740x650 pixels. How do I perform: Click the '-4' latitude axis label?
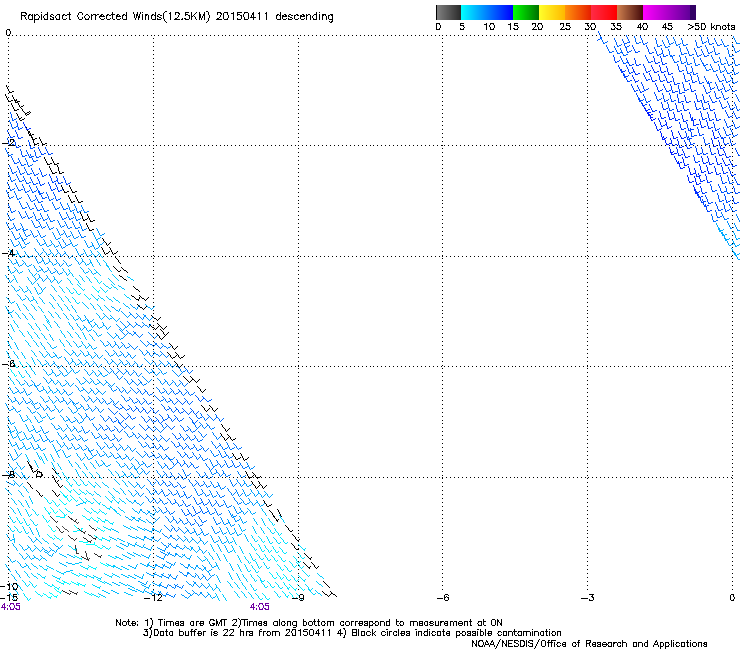click(8, 253)
